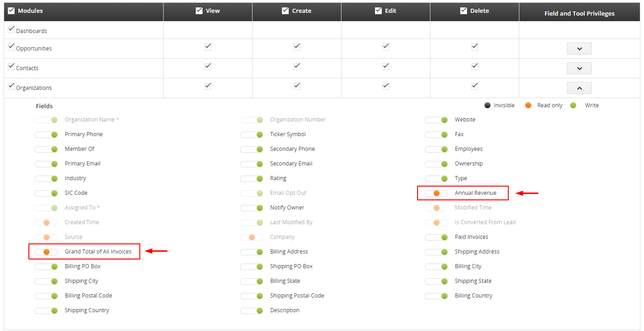Uncheck Edit permission for Contacts

click(385, 66)
